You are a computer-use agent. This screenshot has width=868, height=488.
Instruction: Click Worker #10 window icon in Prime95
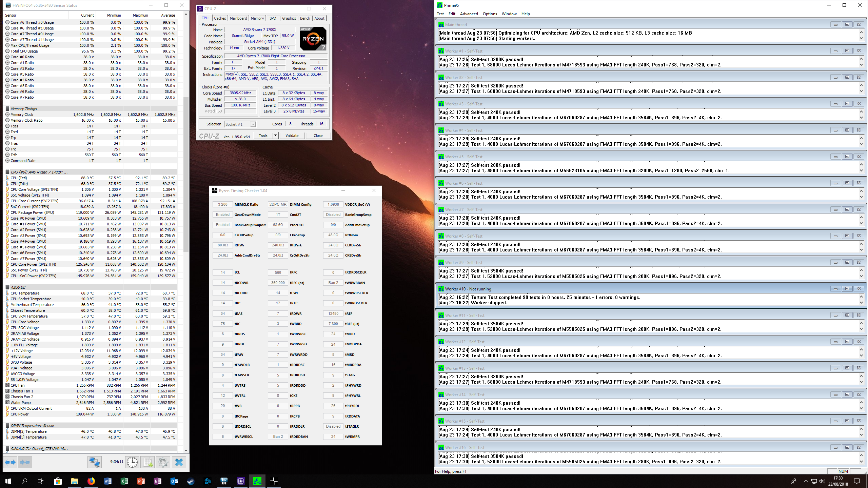(441, 289)
